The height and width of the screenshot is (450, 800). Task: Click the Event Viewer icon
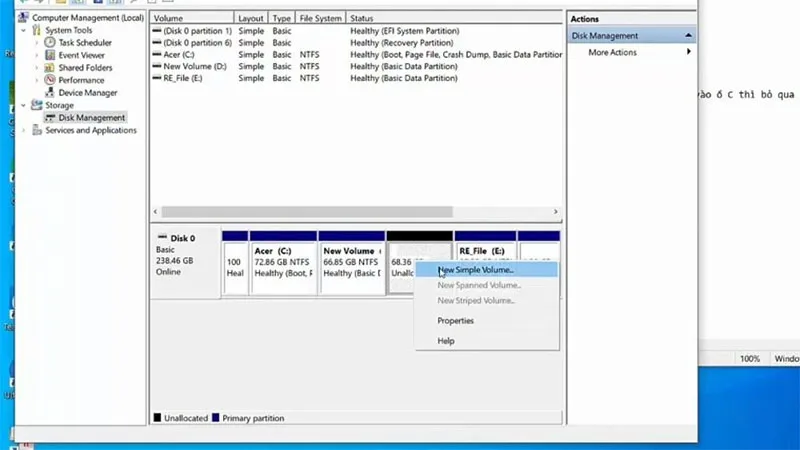[x=49, y=55]
